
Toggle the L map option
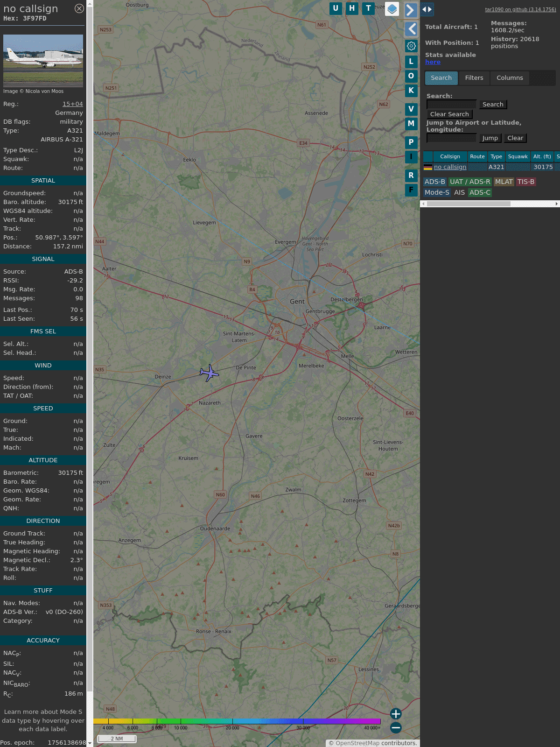tap(411, 61)
